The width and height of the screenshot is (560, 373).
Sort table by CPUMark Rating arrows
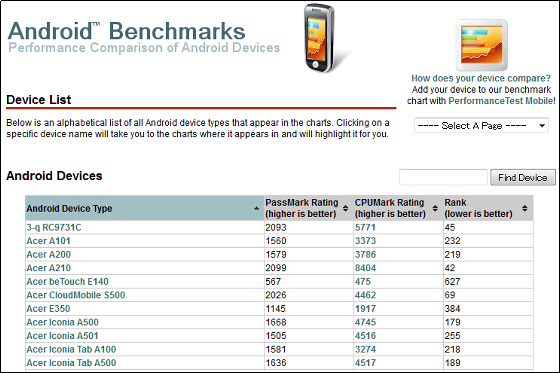coord(435,208)
